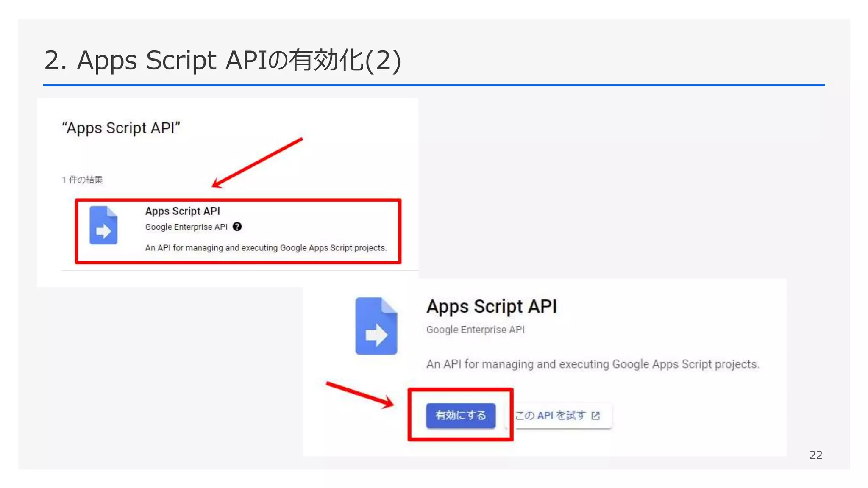Click the upper red arrow annotation
Image resolution: width=868 pixels, height=488 pixels.
point(257,163)
